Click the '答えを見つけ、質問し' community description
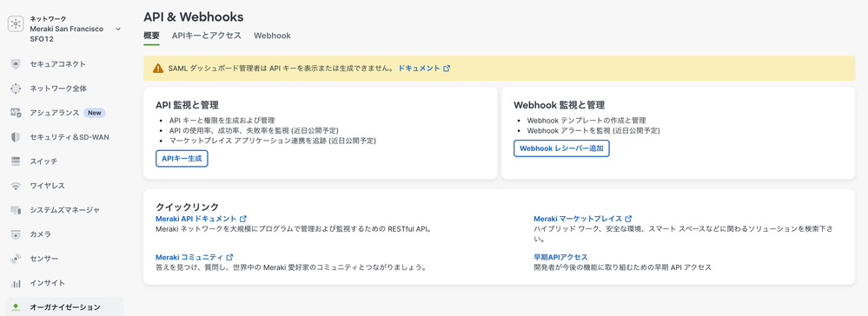 point(290,267)
